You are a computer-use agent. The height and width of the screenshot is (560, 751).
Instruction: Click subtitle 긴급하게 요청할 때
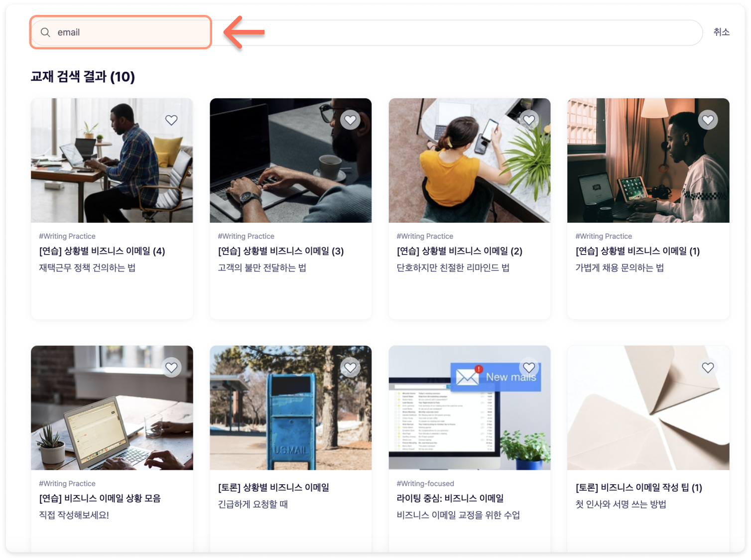[x=253, y=504]
